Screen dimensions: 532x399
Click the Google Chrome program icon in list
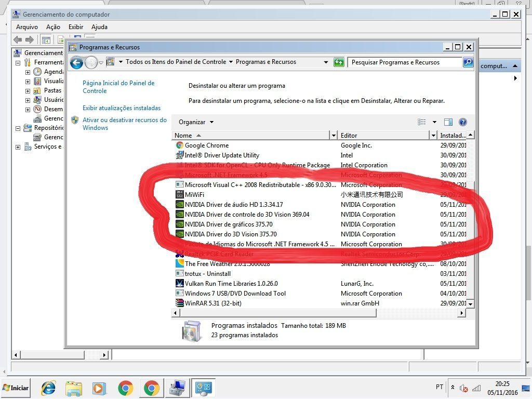tap(179, 145)
